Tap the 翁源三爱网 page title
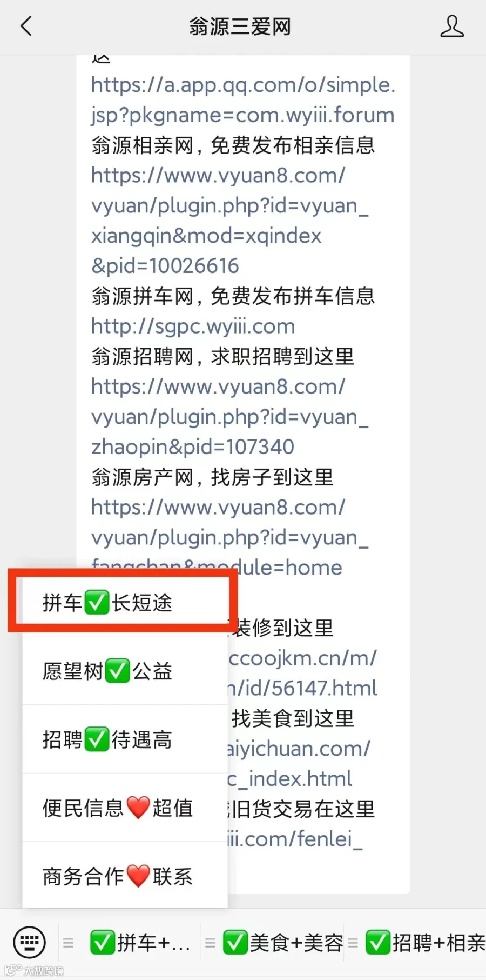Viewport: 486px width, 980px height. pos(240,26)
